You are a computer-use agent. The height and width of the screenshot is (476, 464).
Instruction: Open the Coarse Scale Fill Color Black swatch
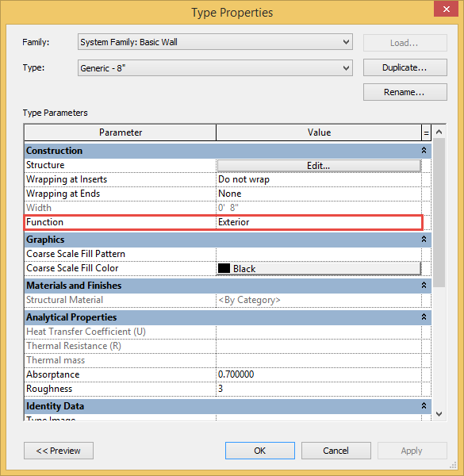tap(319, 269)
